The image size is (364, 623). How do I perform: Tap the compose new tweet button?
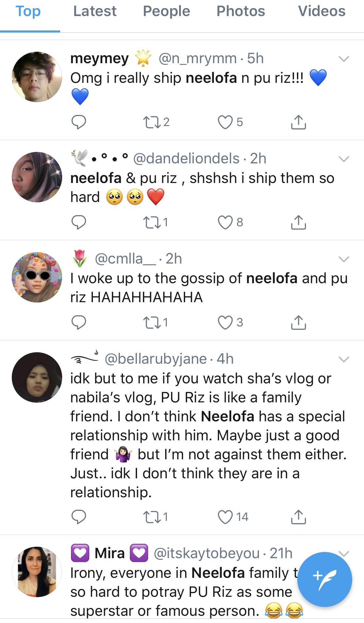click(x=324, y=579)
